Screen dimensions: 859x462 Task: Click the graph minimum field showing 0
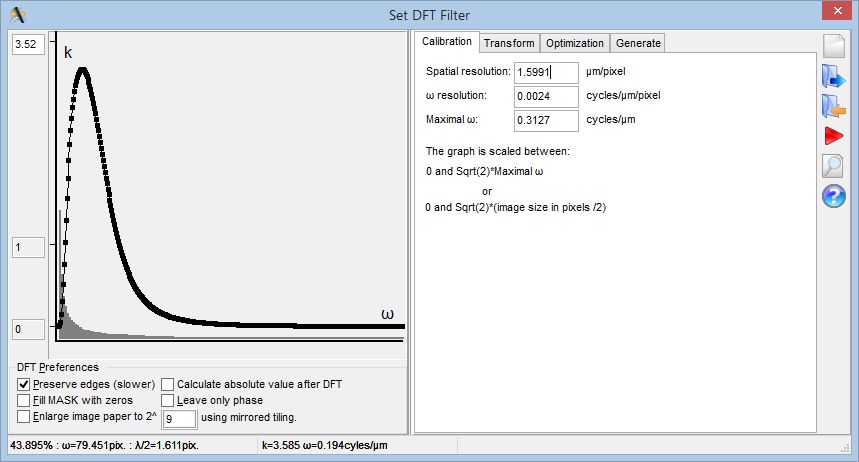[x=28, y=329]
